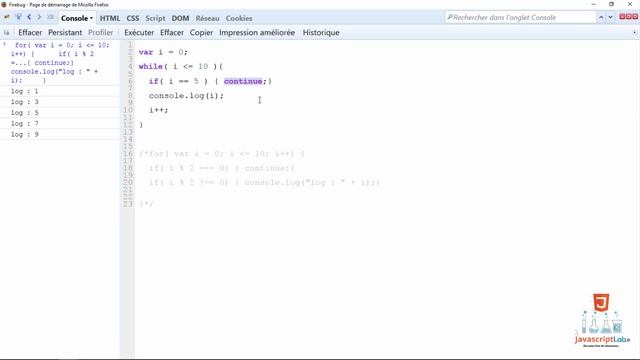Image resolution: width=640 pixels, height=360 pixels.
Task: Click line number 10 in the gutter
Action: 128,110
